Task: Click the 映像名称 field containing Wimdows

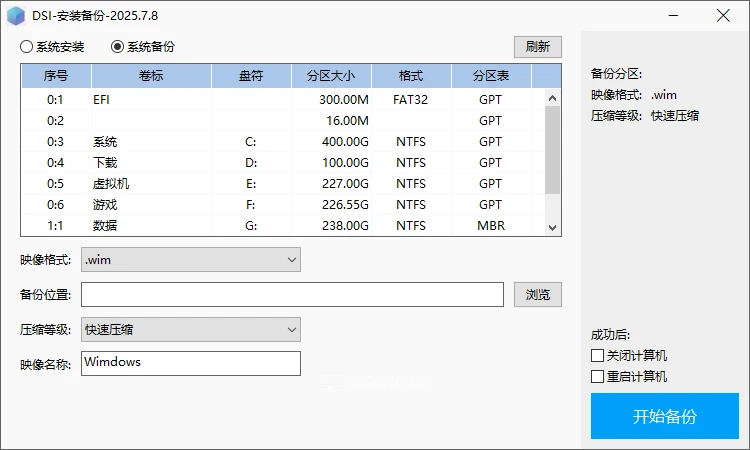Action: coord(191,363)
